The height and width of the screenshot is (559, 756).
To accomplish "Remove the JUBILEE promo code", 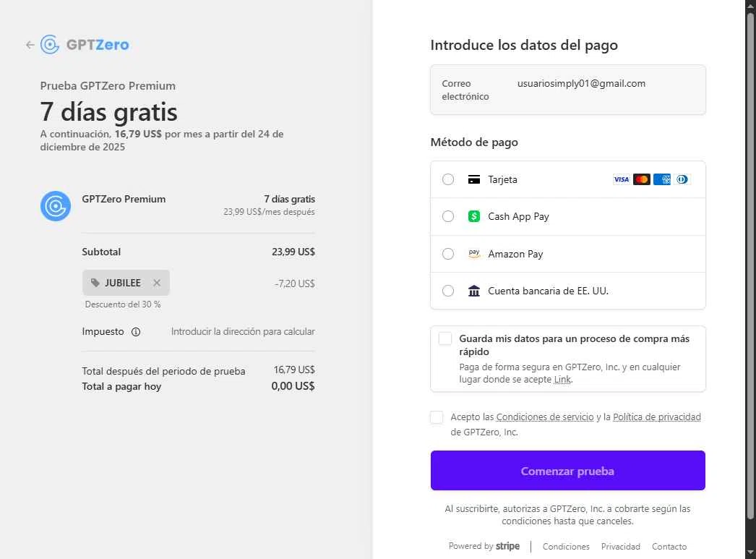I will tap(157, 283).
